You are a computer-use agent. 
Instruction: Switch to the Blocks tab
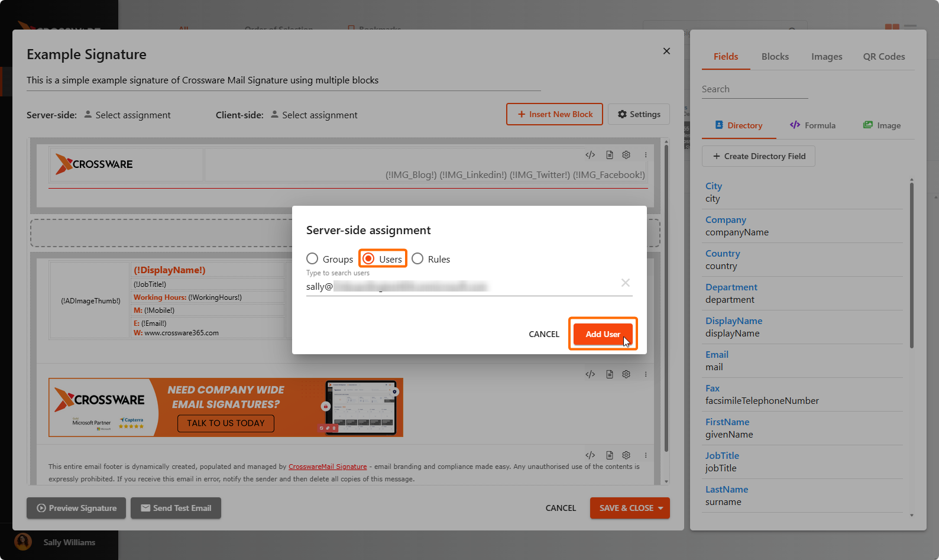(x=775, y=57)
